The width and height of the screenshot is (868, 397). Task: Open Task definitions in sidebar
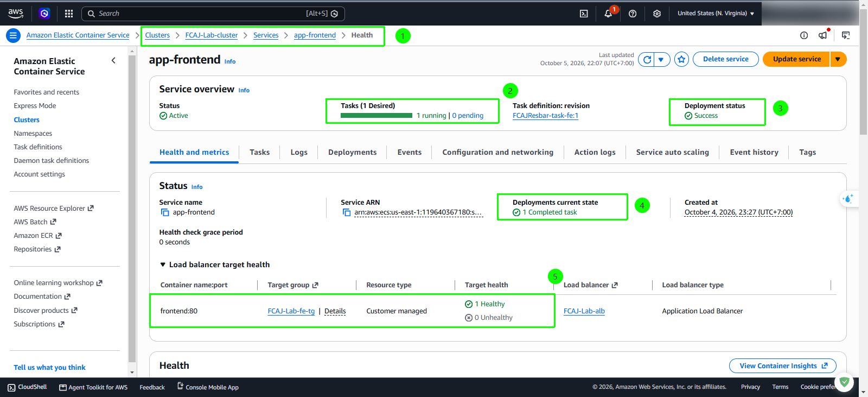38,147
